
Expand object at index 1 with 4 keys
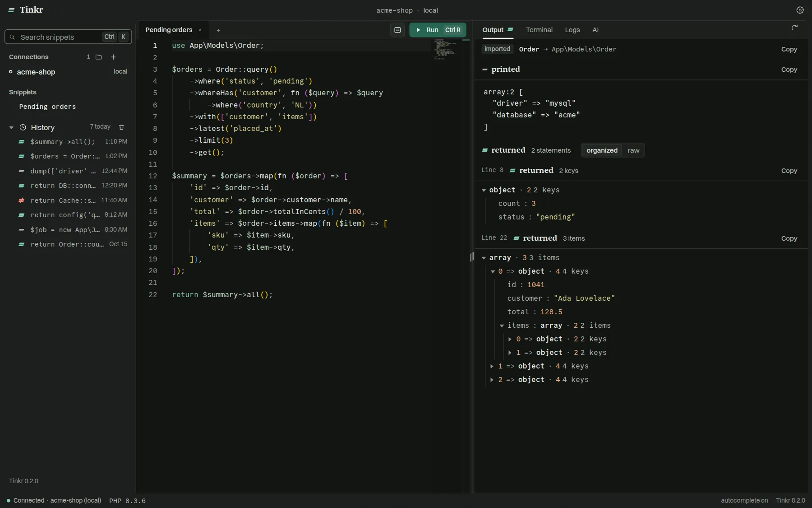pos(492,366)
